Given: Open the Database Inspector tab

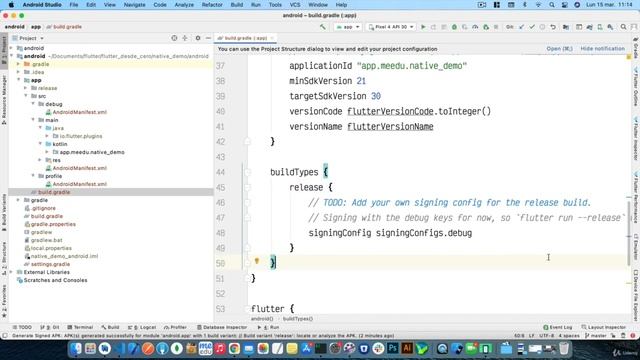Looking at the screenshot, I should (x=222, y=327).
